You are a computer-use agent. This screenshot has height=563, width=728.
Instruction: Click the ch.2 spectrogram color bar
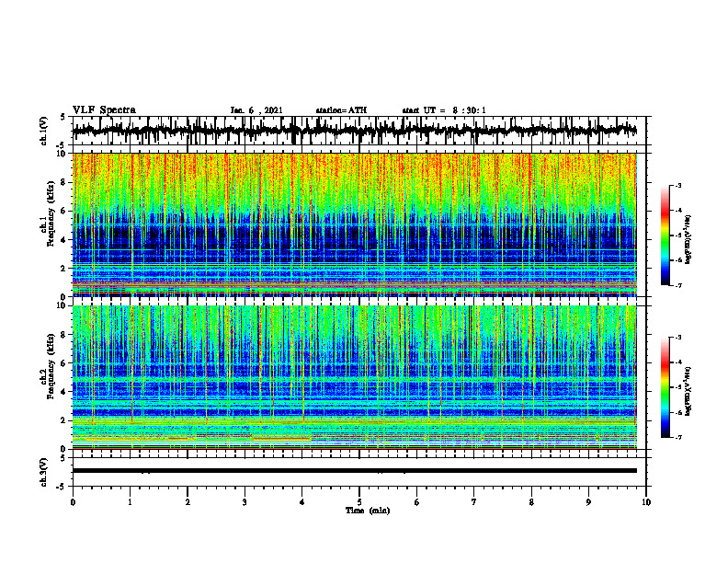point(665,387)
